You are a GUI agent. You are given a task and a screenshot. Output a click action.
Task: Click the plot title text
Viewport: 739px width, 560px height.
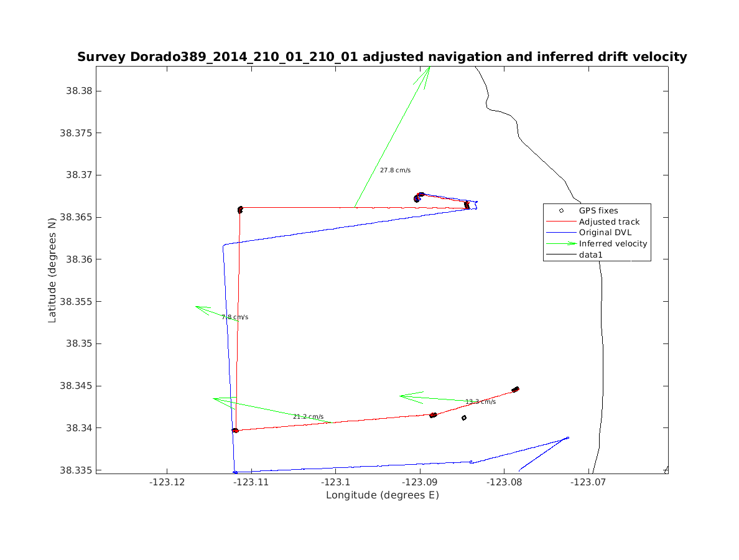(382, 57)
